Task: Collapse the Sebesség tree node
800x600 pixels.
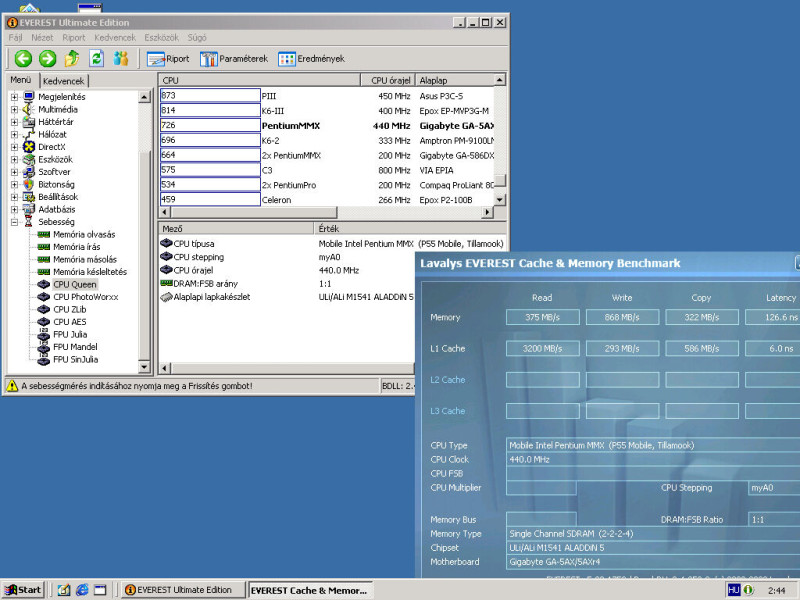Action: tap(14, 222)
